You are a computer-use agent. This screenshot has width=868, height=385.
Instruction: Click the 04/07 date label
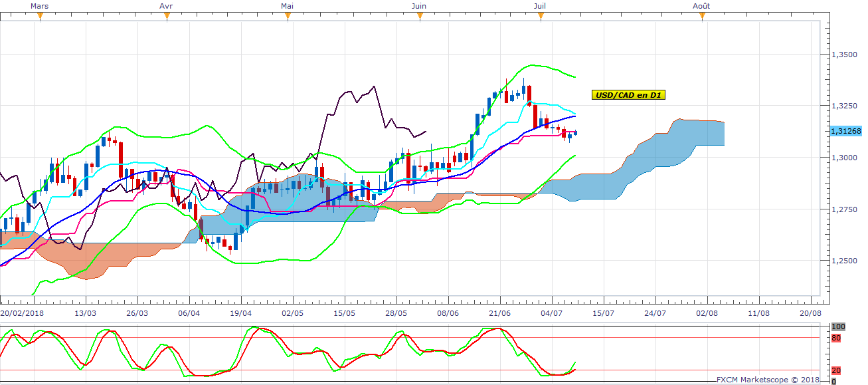[551, 313]
